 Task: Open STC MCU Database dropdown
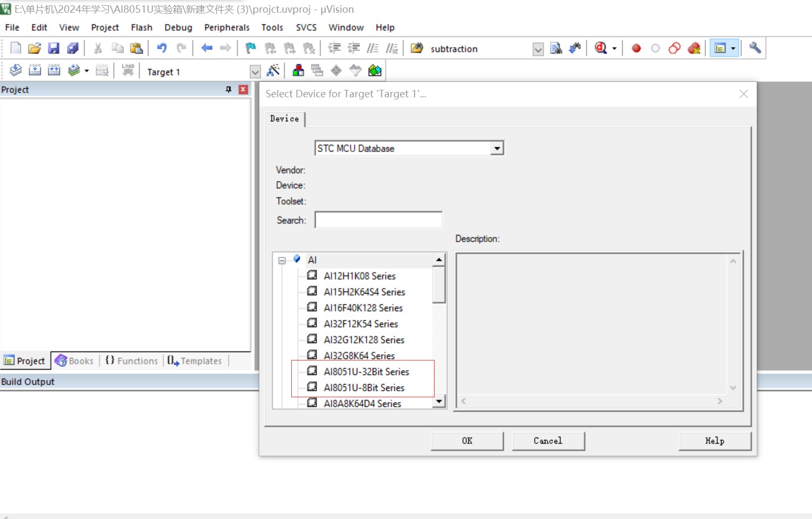(x=497, y=148)
